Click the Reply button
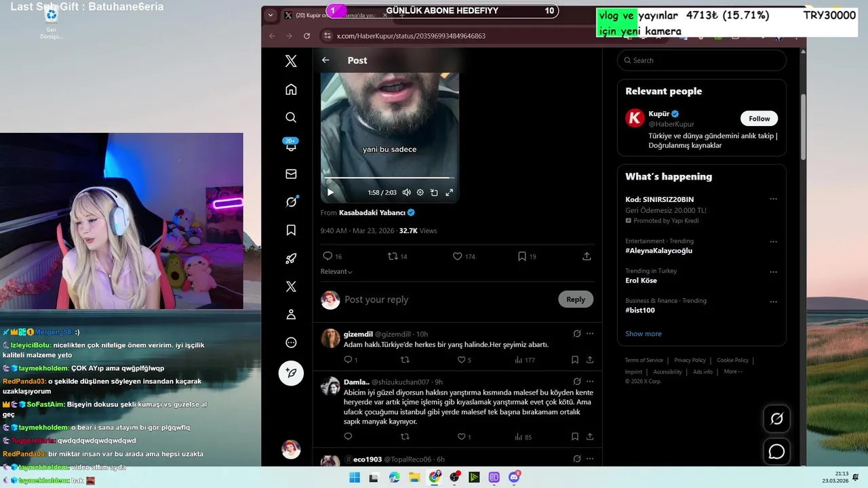Image resolution: width=868 pixels, height=488 pixels. click(x=576, y=300)
